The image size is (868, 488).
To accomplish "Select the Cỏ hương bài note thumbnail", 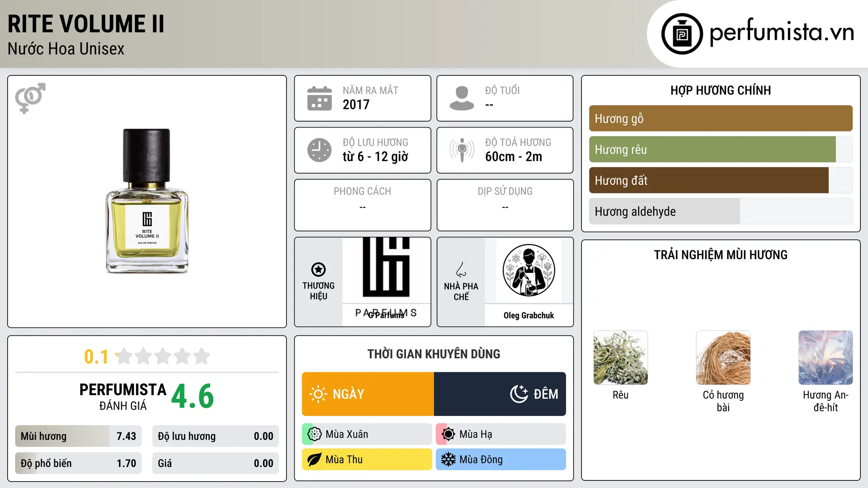I will pyautogui.click(x=723, y=358).
